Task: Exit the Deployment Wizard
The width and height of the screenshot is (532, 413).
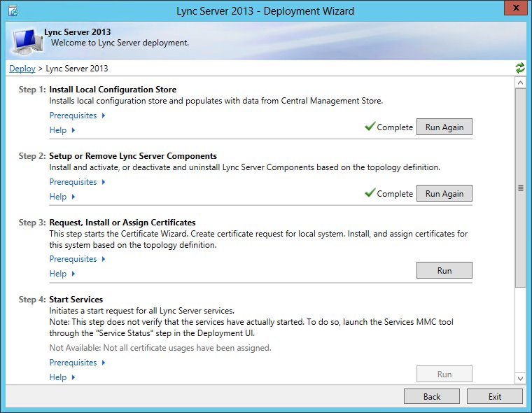Action: (494, 396)
